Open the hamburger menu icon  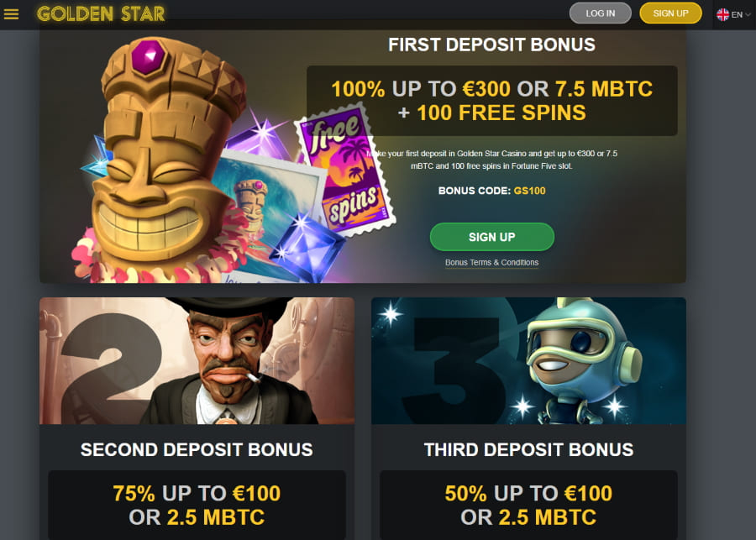[x=11, y=14]
